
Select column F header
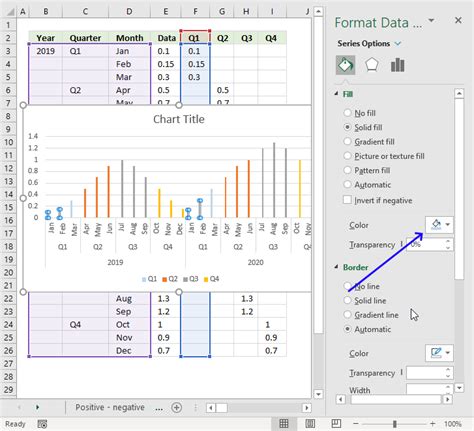pos(195,12)
